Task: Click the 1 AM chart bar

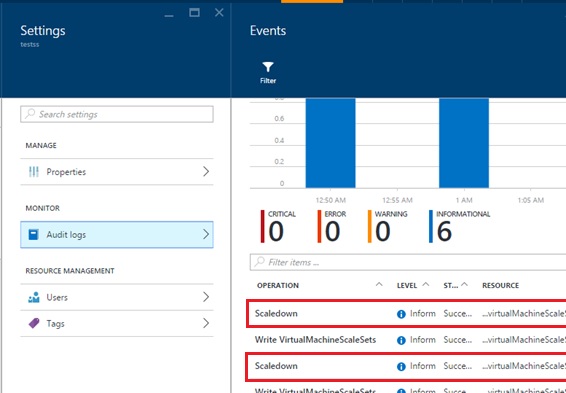Action: click(464, 143)
